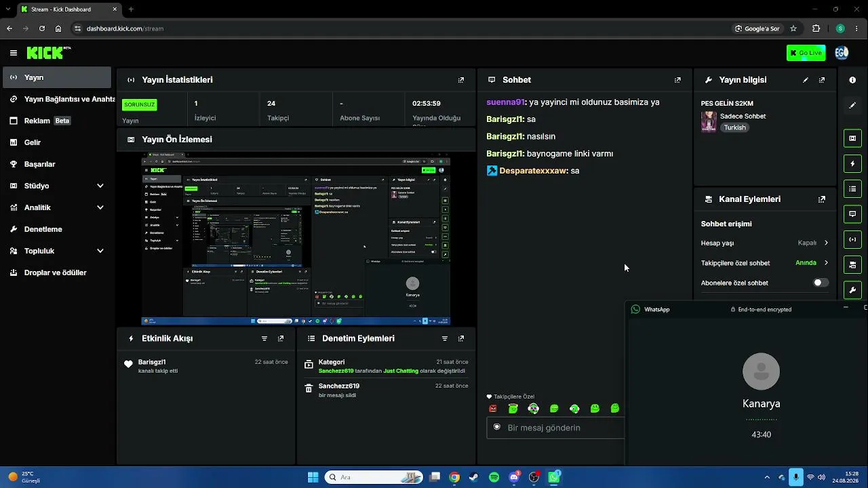Open the Etkinlik Akışı filter icon
Screen dimensions: 868x488
pos(264,338)
